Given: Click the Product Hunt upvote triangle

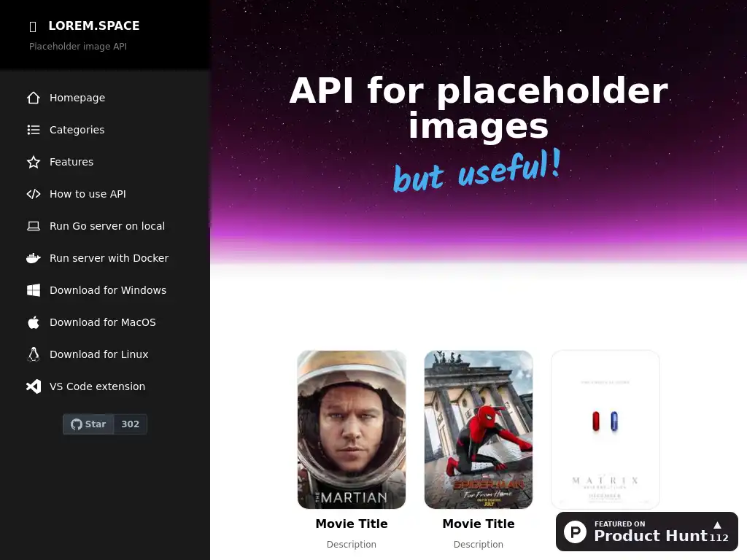Looking at the screenshot, I should pyautogui.click(x=718, y=525).
